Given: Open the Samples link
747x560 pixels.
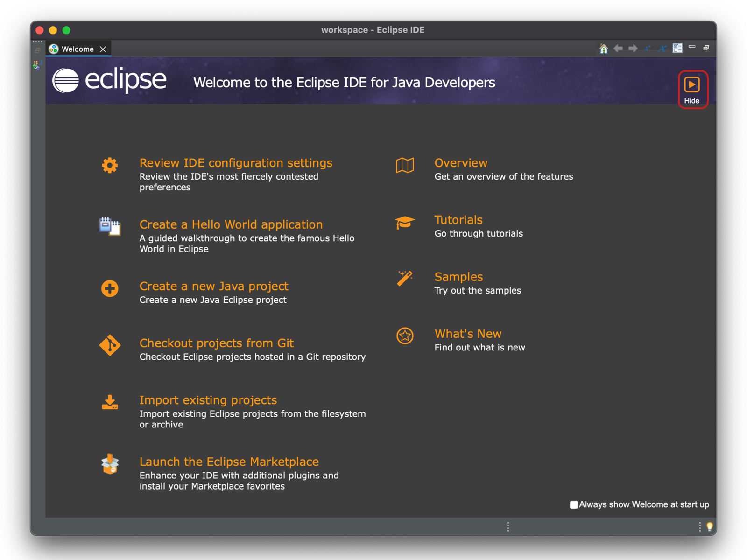Looking at the screenshot, I should [458, 277].
